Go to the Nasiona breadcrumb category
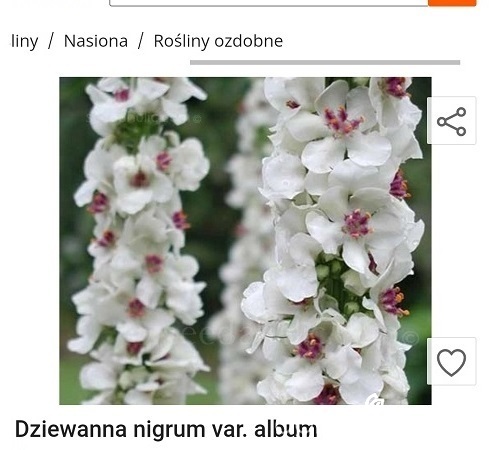The height and width of the screenshot is (450, 495). pos(96,41)
